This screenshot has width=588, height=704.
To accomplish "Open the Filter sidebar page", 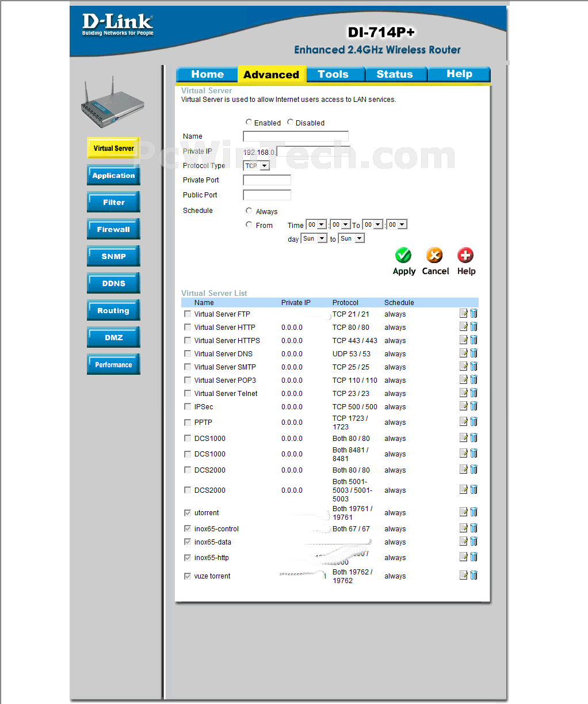I will (113, 202).
